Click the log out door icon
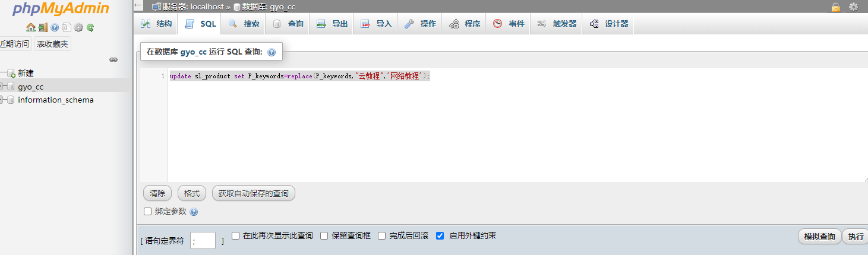Viewport: 868px width, 255px height. [x=43, y=27]
